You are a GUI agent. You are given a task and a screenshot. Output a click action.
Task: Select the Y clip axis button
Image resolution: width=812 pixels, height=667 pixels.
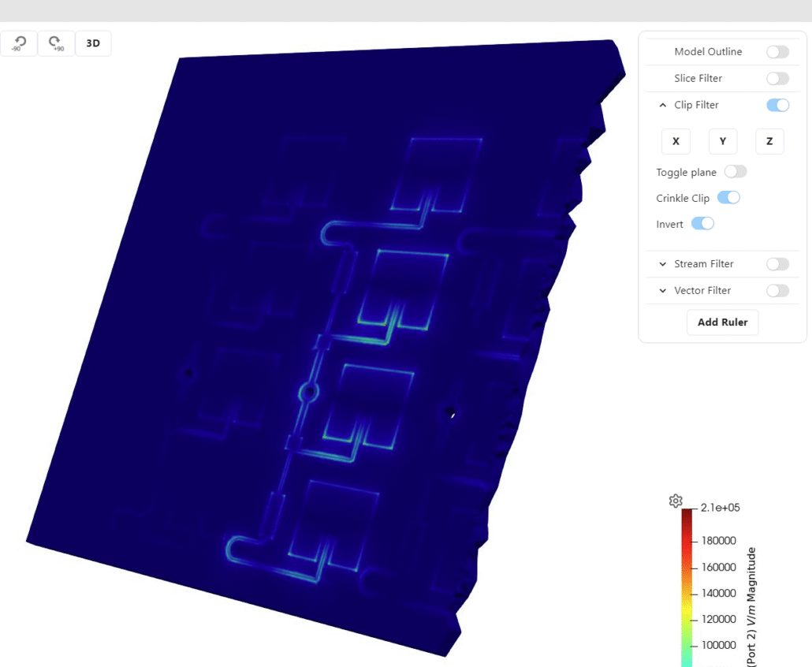722,142
